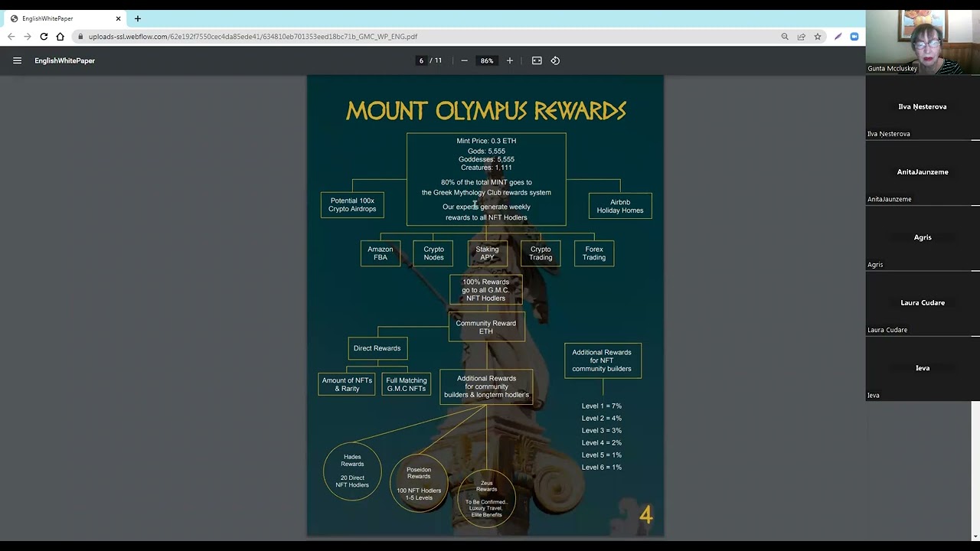This screenshot has height=551, width=980.
Task: Share this page icon
Action: tap(801, 36)
